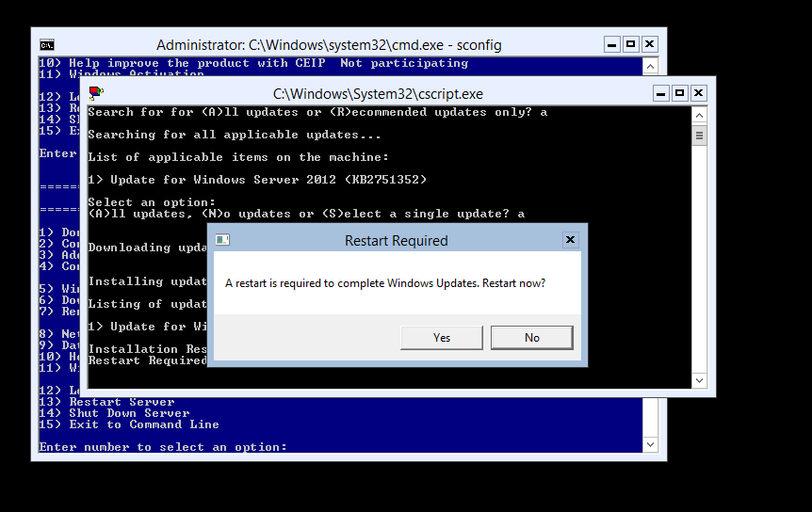Click the 'Exit to Command Line' option line
This screenshot has width=812, height=512.
129,424
